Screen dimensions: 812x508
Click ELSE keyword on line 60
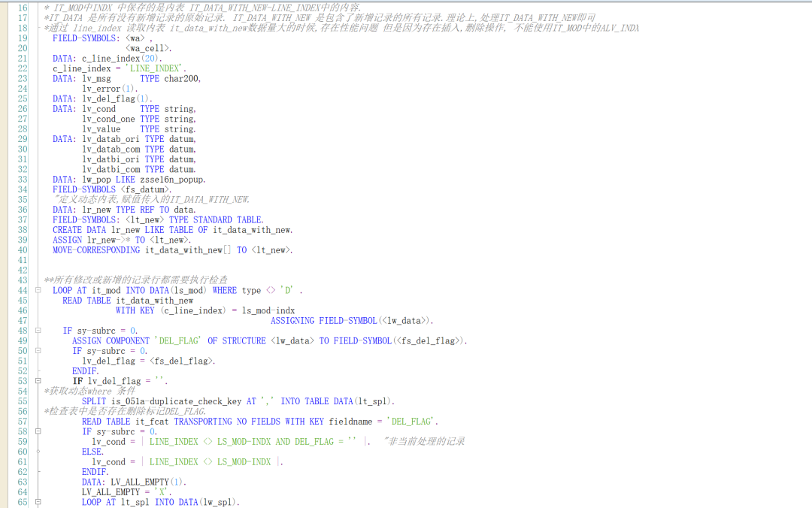coord(92,452)
